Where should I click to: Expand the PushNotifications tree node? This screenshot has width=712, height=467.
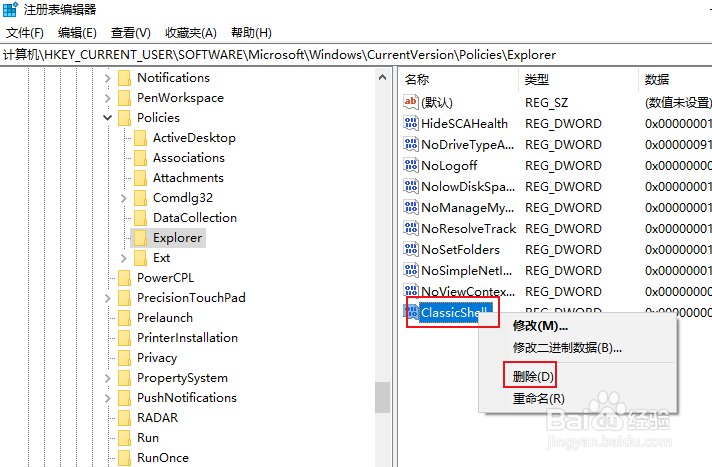(108, 398)
